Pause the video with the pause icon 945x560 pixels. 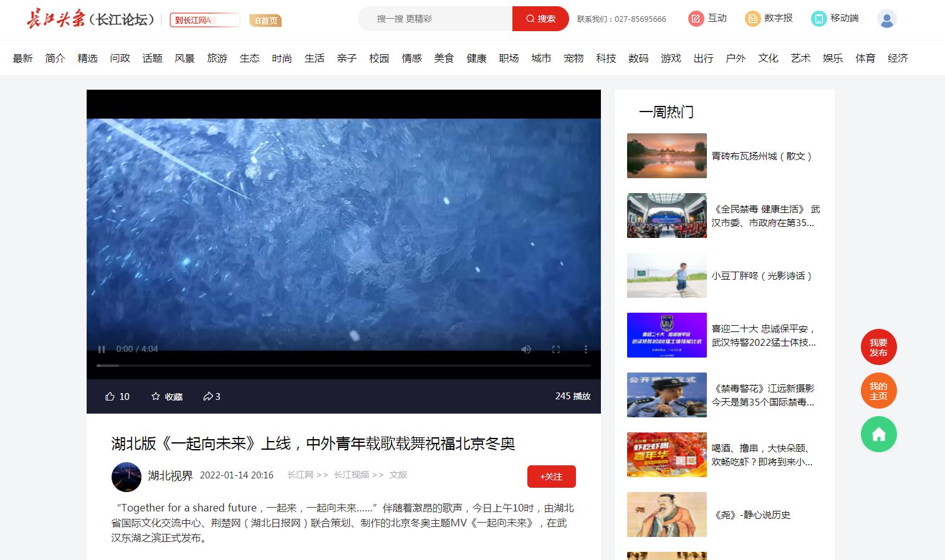(x=102, y=349)
